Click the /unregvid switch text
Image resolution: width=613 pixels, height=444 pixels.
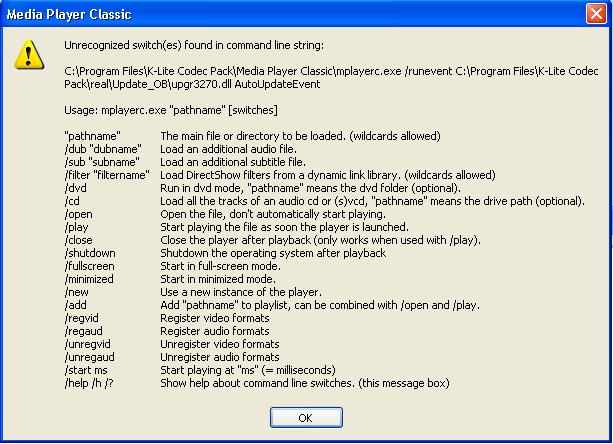pos(88,344)
